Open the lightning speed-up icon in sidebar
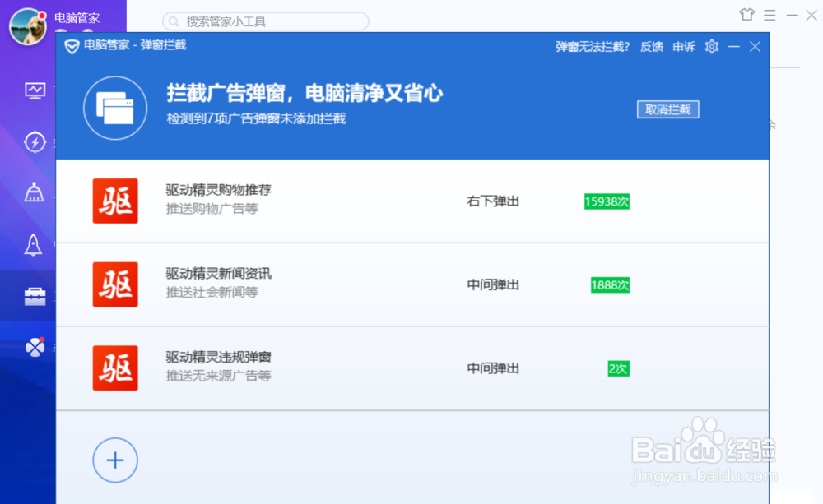This screenshot has height=504, width=823. (35, 141)
